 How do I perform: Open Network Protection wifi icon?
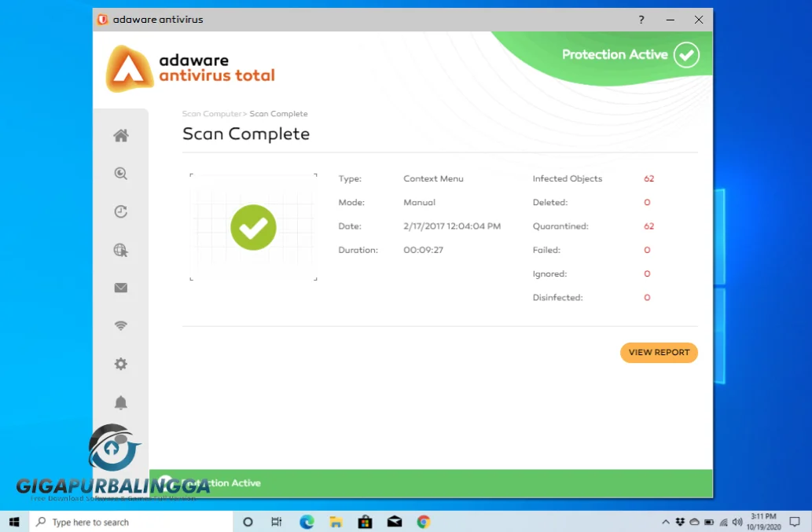121,325
